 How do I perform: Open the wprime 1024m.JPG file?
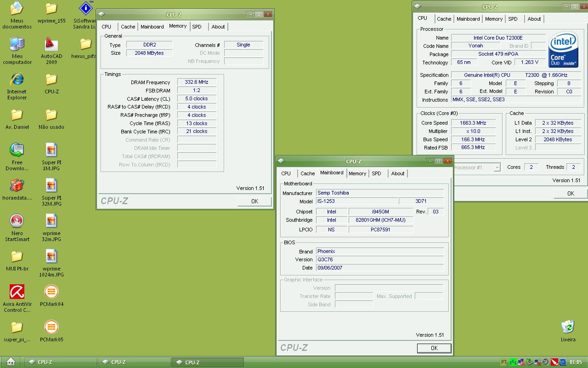click(x=51, y=263)
